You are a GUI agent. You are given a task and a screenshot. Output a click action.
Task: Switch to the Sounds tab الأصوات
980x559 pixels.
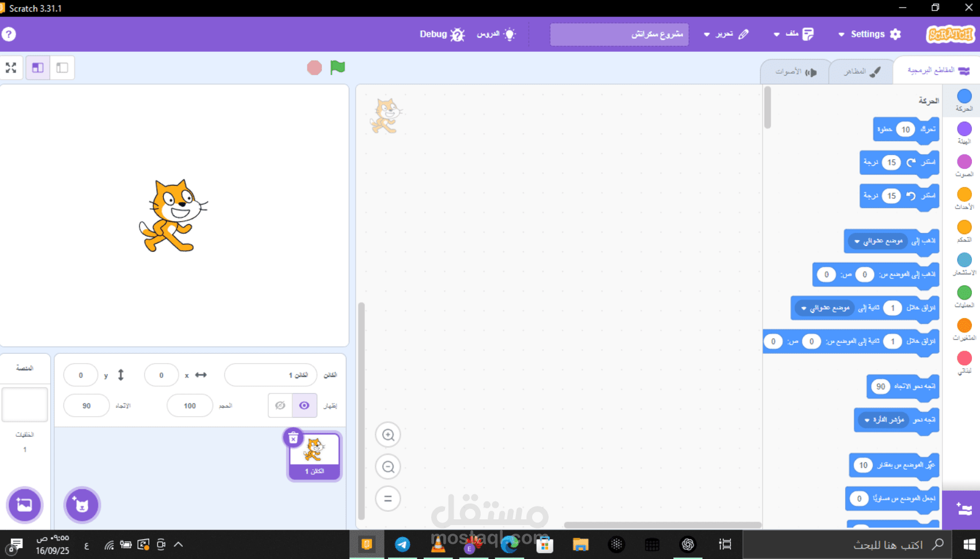(x=796, y=72)
